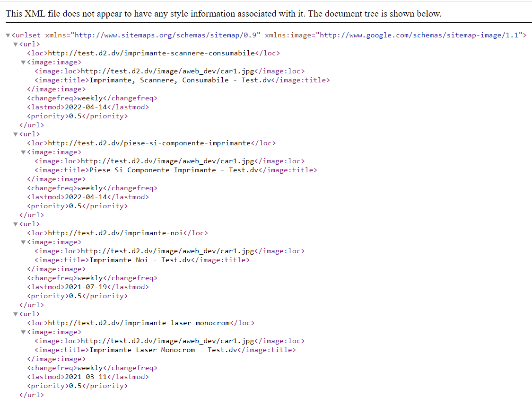Click the sitemaps.org schema namespace value
Viewport: 532px width, 399px height.
pos(166,35)
